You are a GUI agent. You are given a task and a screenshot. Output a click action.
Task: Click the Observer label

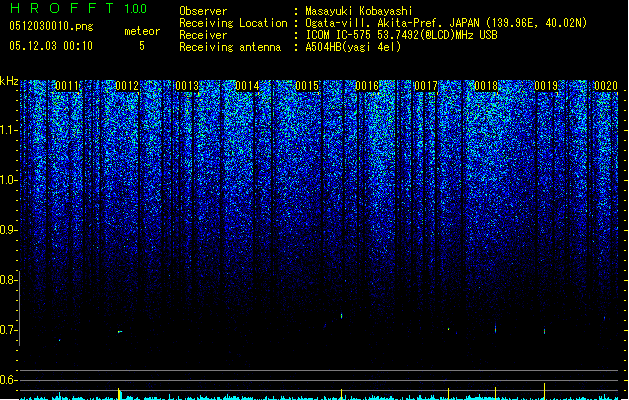tap(203, 11)
